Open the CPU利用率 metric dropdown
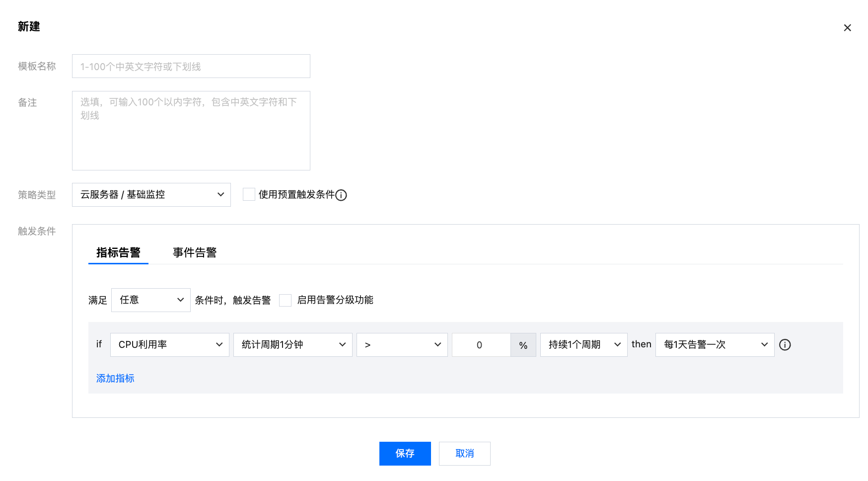 coord(169,345)
